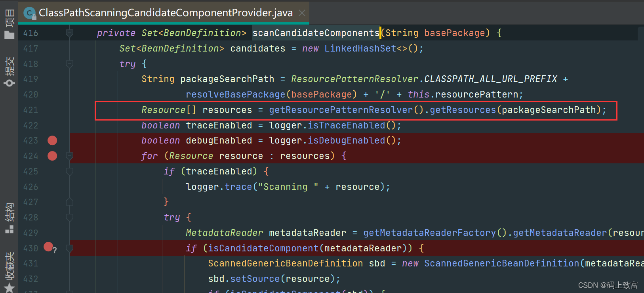Click traceEnabled inside the if on line 425
The image size is (644, 293).
point(219,171)
